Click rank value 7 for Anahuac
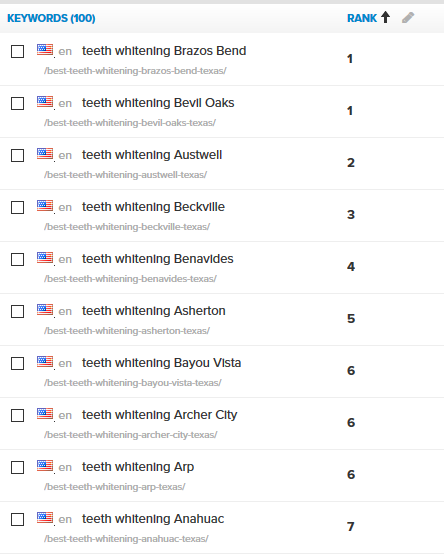This screenshot has width=444, height=558. (x=351, y=526)
